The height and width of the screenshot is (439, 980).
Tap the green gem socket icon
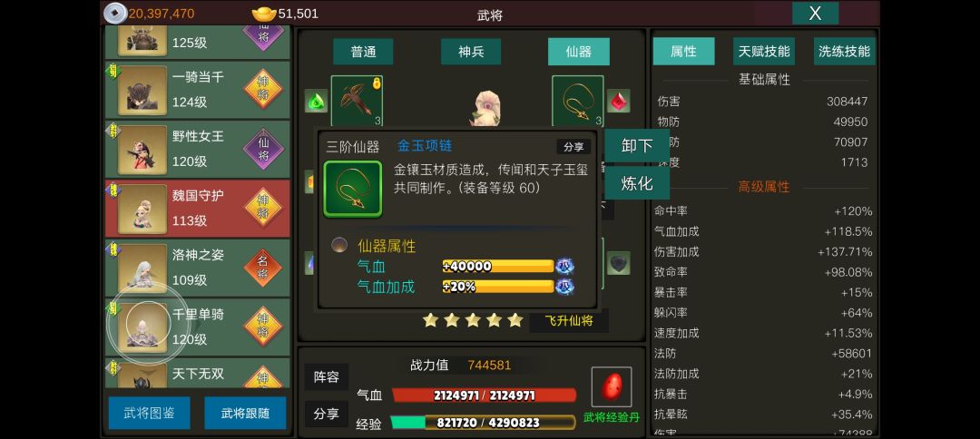click(x=316, y=101)
